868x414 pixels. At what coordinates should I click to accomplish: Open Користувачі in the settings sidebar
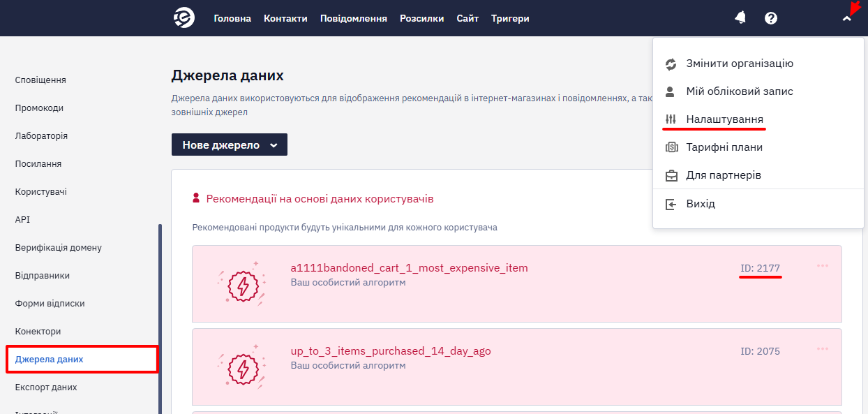[x=41, y=192]
